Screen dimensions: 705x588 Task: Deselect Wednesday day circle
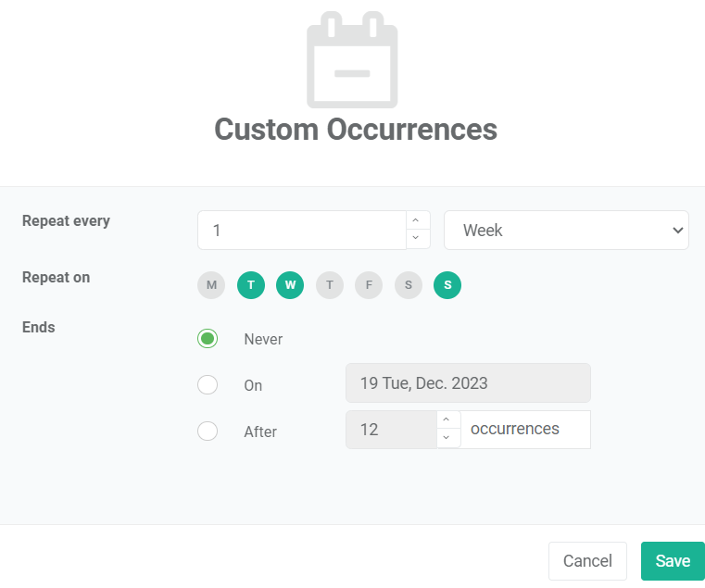coord(290,285)
